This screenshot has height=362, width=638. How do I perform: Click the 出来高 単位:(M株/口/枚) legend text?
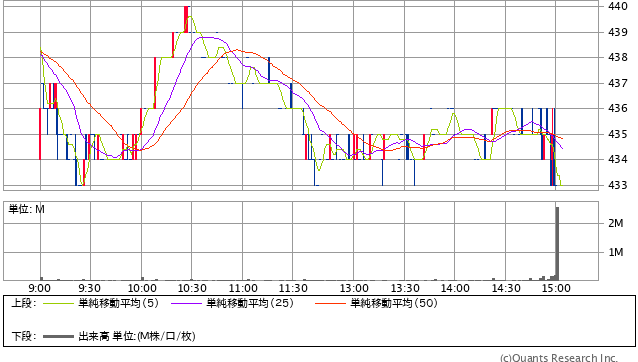[x=137, y=336]
